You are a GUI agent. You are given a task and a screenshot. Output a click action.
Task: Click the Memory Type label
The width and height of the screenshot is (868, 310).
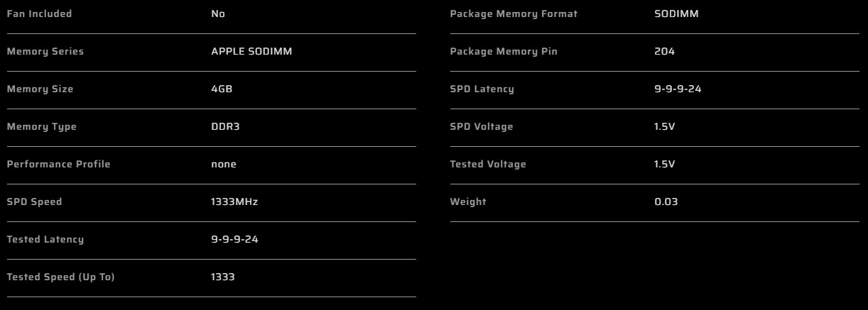click(x=41, y=127)
